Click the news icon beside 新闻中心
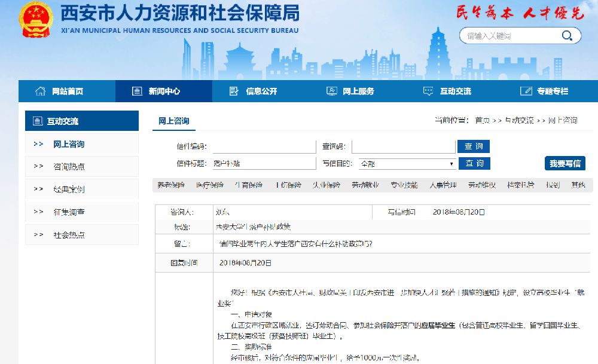Image resolution: width=598 pixels, height=364 pixels. [x=138, y=91]
